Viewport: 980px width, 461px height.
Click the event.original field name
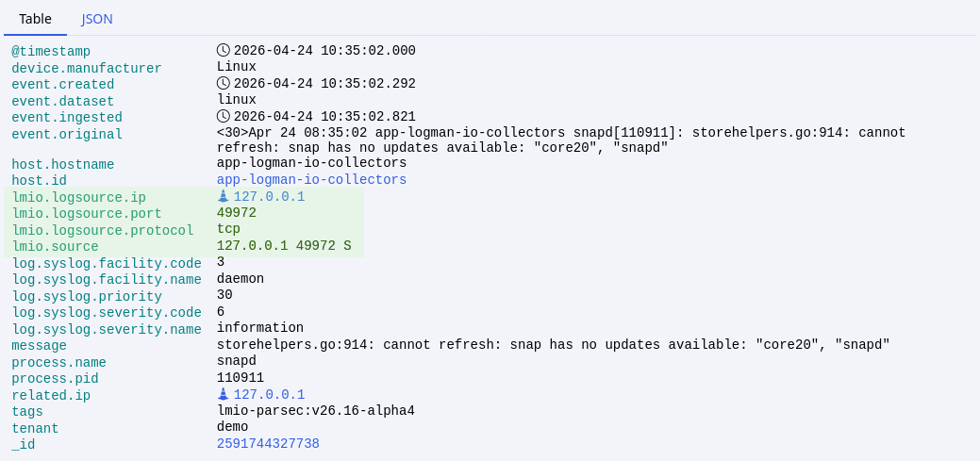coord(67,135)
